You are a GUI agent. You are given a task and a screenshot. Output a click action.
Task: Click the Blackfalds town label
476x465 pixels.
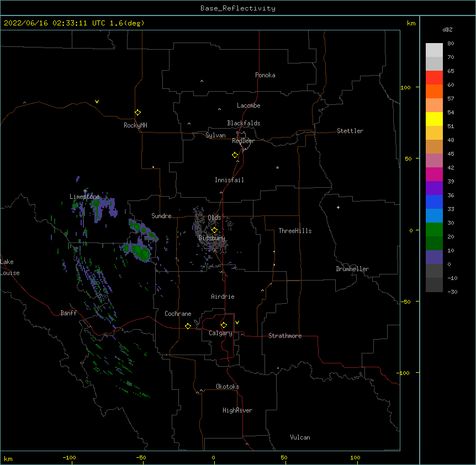244,123
